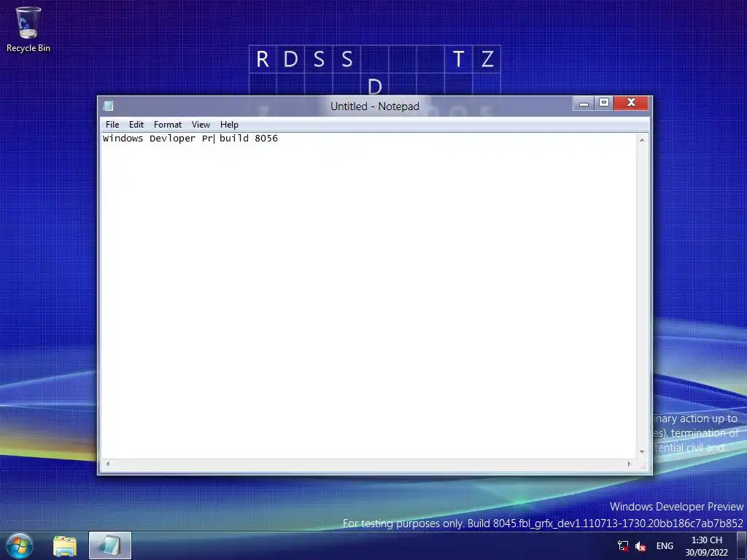
Task: Open the Help menu
Action: pyautogui.click(x=229, y=124)
